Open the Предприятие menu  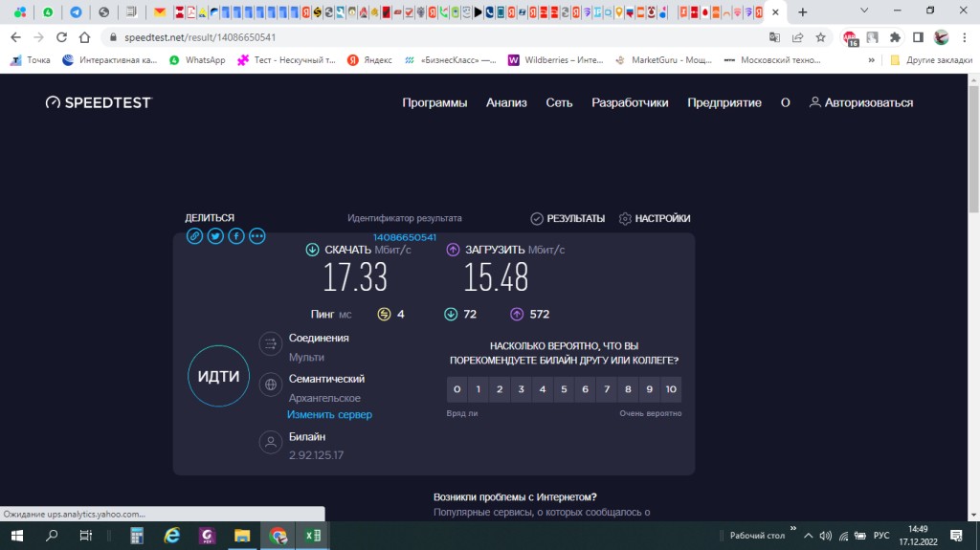(x=724, y=102)
